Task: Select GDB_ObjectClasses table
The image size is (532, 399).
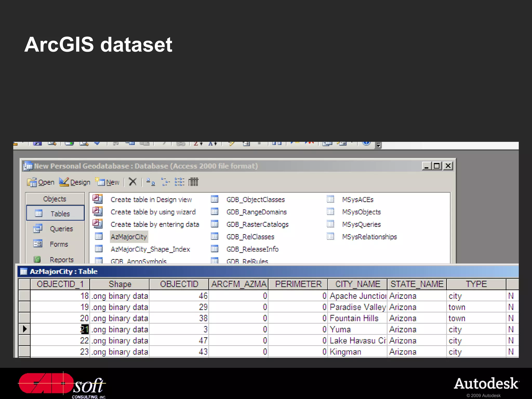Action: [256, 199]
